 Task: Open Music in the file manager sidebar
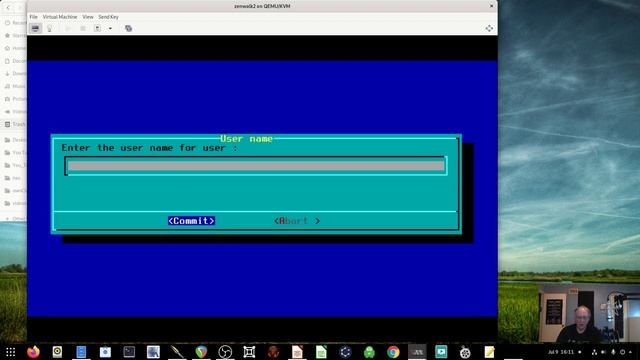pos(16,86)
